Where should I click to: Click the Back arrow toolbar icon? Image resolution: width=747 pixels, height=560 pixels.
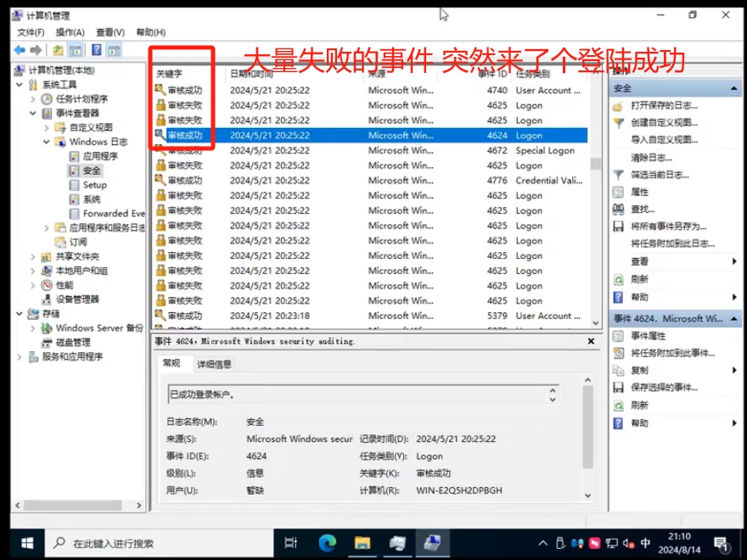[20, 49]
